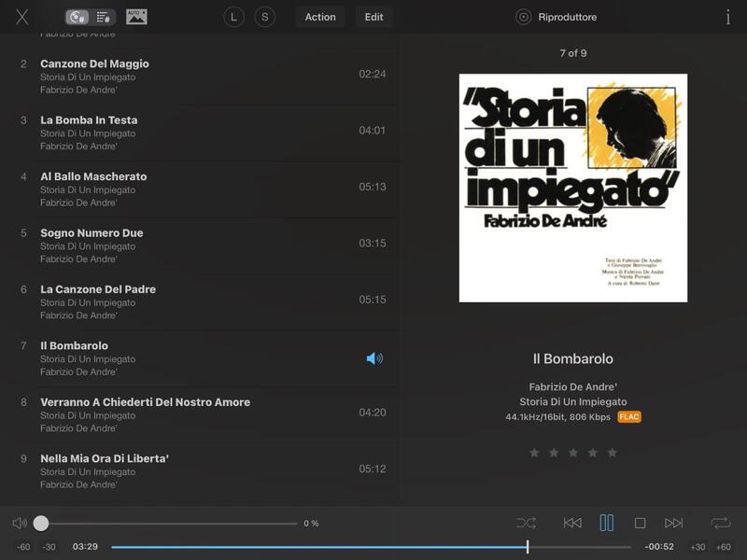Toggle the auto artwork image icon
Image resolution: width=747 pixels, height=560 pixels.
coord(136,17)
